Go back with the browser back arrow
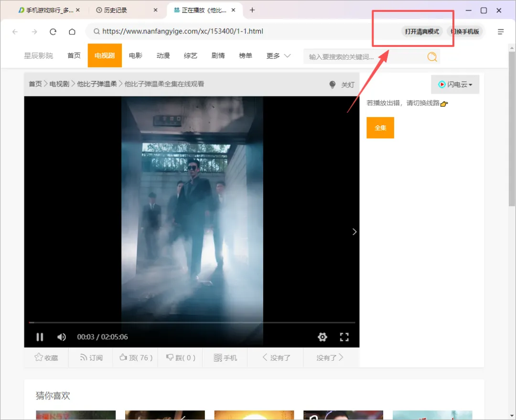The height and width of the screenshot is (420, 516). 15,32
